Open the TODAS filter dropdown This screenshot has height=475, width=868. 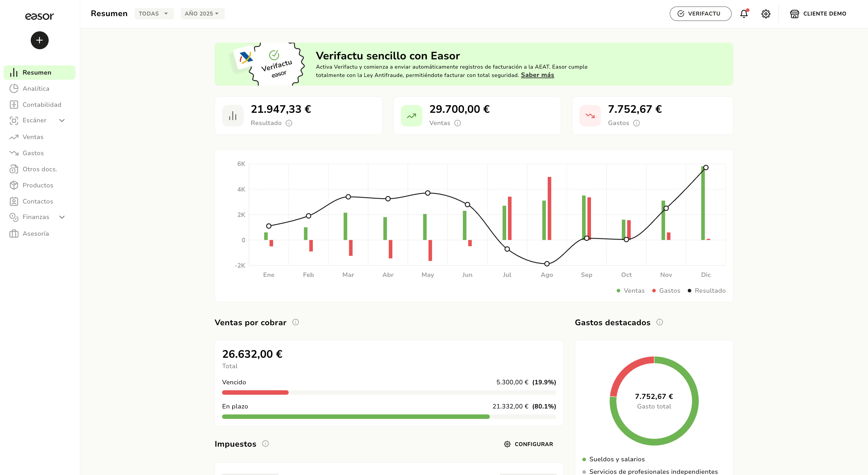pyautogui.click(x=154, y=13)
